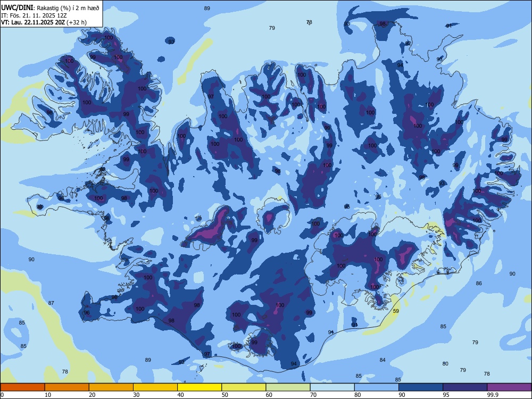Choose the 90–95 dark blue legend swatch
This screenshot has width=532, height=399.
point(421,387)
